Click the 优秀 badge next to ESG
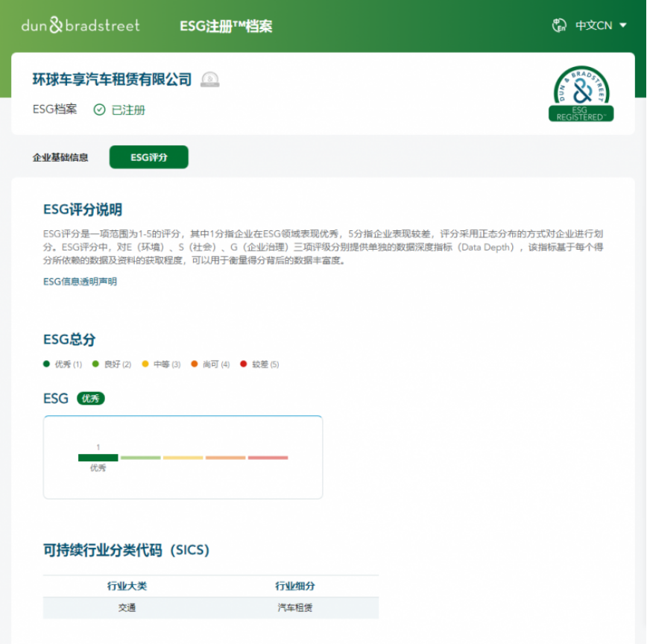647x644 pixels. (91, 399)
